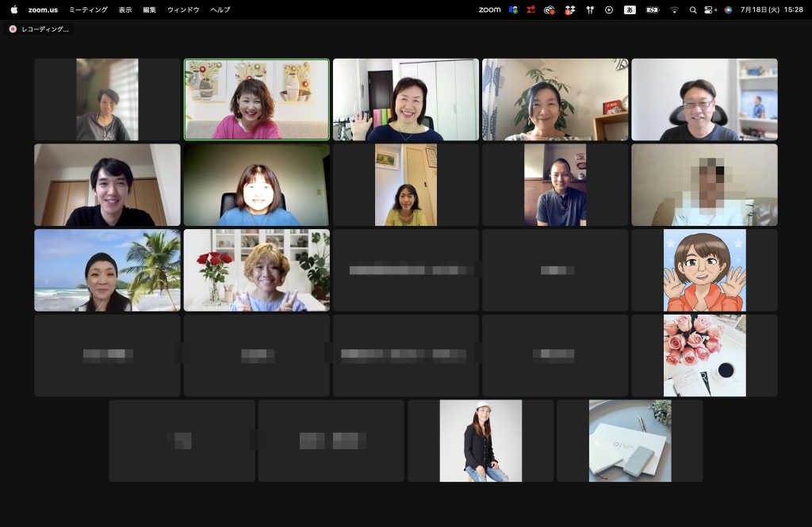This screenshot has width=812, height=527.
Task: Click the date and time display
Action: [x=772, y=10]
